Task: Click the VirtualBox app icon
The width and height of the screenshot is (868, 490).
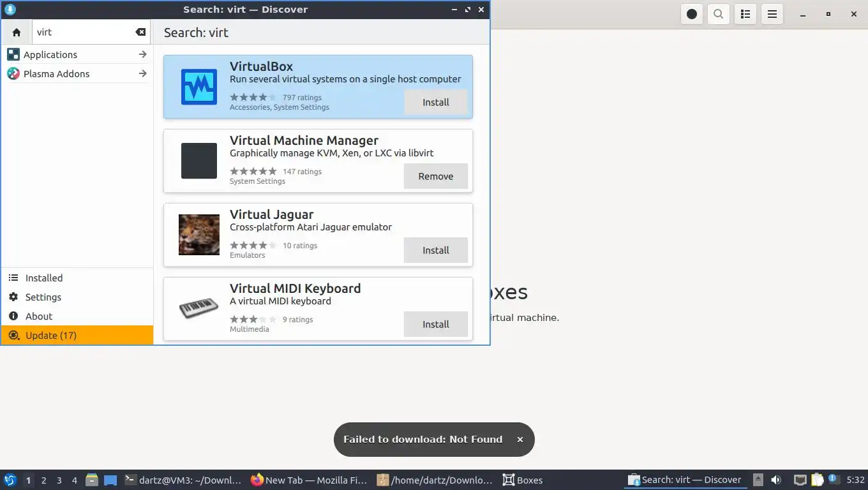Action: [199, 87]
